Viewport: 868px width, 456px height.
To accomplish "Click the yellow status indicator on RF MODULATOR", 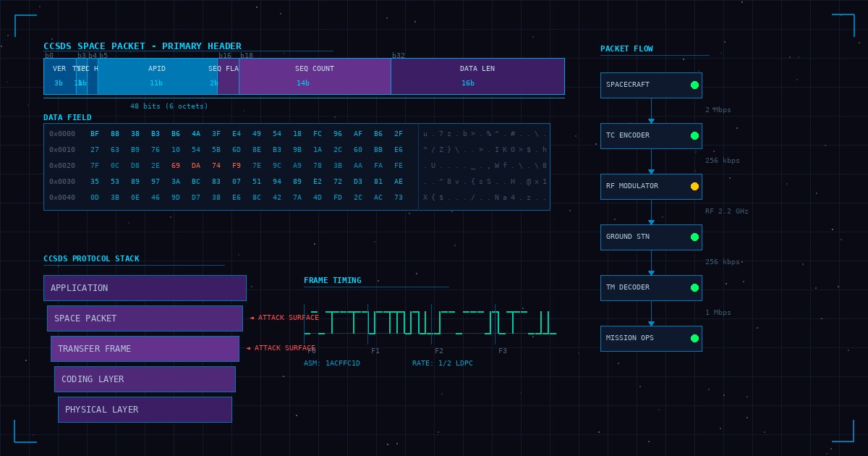I will coord(694,187).
